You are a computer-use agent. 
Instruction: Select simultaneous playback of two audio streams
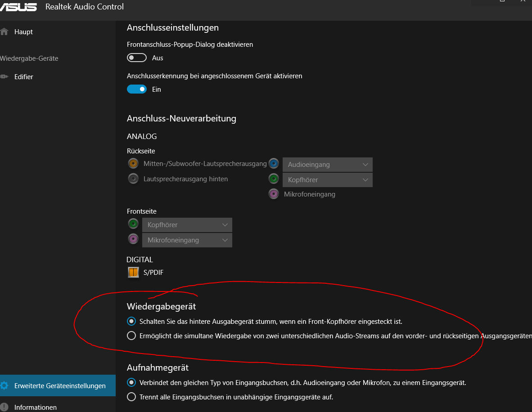pos(131,336)
